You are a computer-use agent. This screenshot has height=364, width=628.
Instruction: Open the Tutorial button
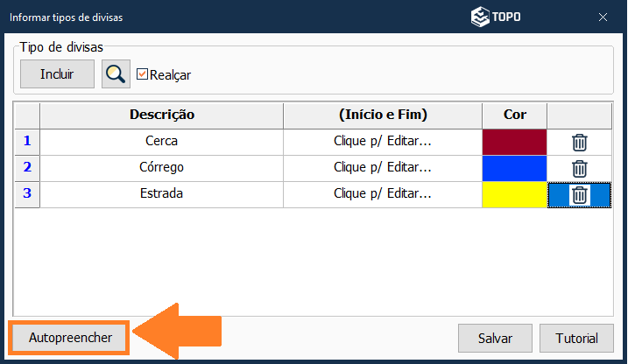click(x=576, y=338)
